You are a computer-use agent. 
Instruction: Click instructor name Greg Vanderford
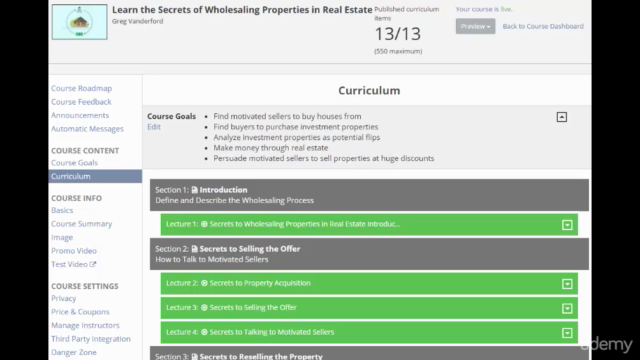(x=138, y=21)
